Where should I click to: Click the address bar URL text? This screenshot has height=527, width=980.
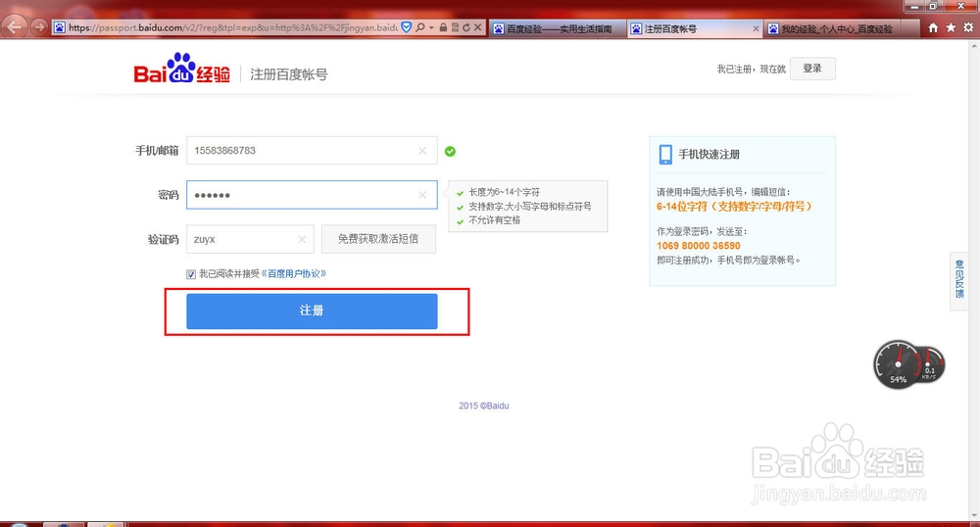(232, 27)
